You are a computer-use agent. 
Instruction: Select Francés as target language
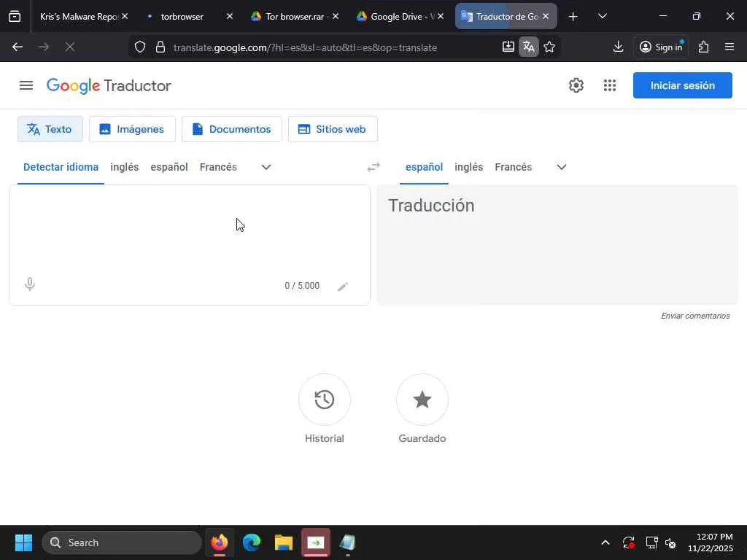point(513,167)
